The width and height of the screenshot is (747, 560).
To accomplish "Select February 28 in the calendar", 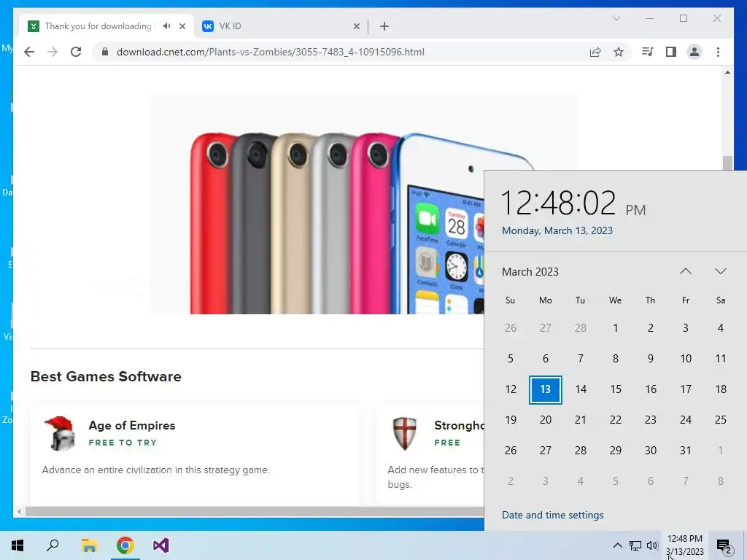I will (x=580, y=328).
